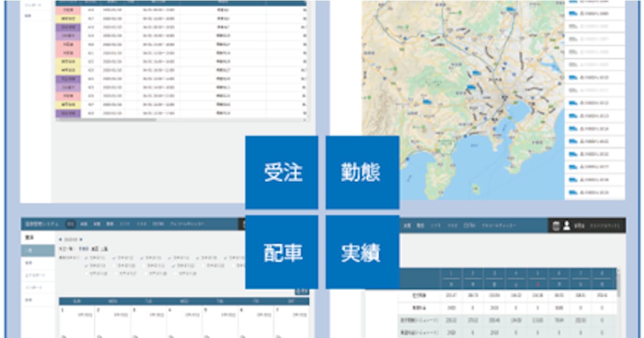Select the 実績 blue tile

pyautogui.click(x=362, y=253)
